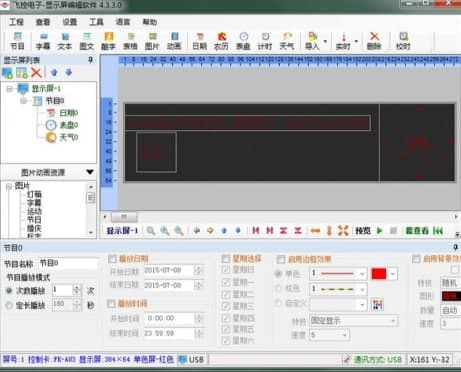Click the red 删除 delete toolbar icon
The height and width of the screenshot is (372, 461).
click(x=374, y=41)
